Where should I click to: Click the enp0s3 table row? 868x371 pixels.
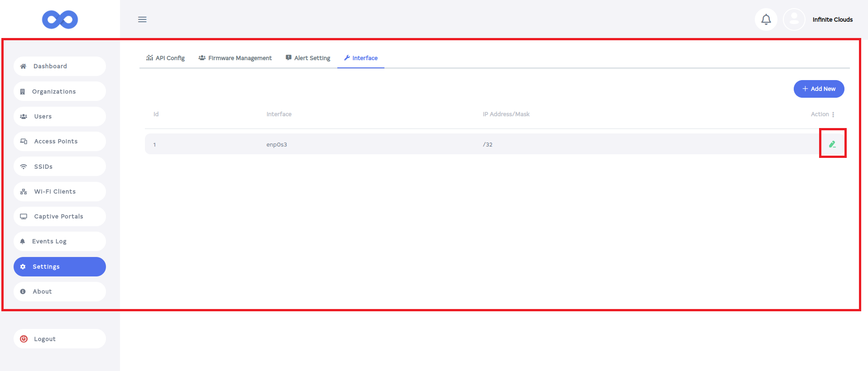[453, 144]
